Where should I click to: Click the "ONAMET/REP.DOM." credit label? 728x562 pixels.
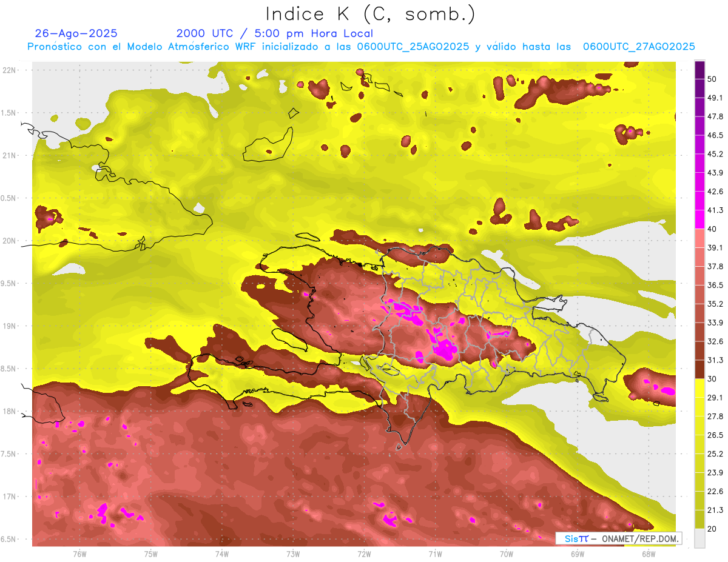coord(640,538)
